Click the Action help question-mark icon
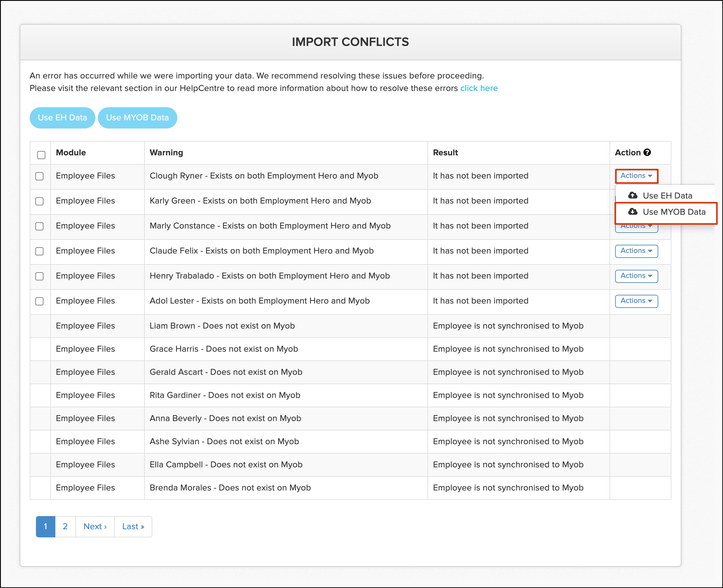Image resolution: width=723 pixels, height=588 pixels. [647, 153]
